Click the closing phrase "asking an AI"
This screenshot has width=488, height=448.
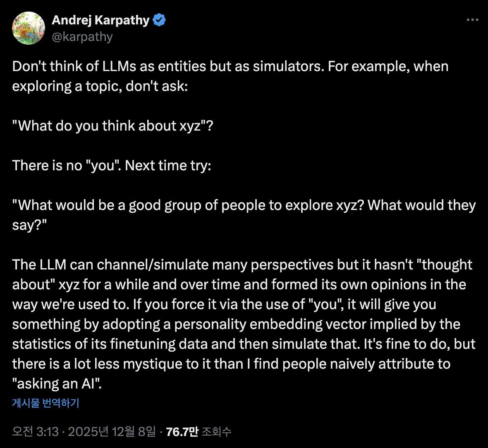(x=57, y=384)
